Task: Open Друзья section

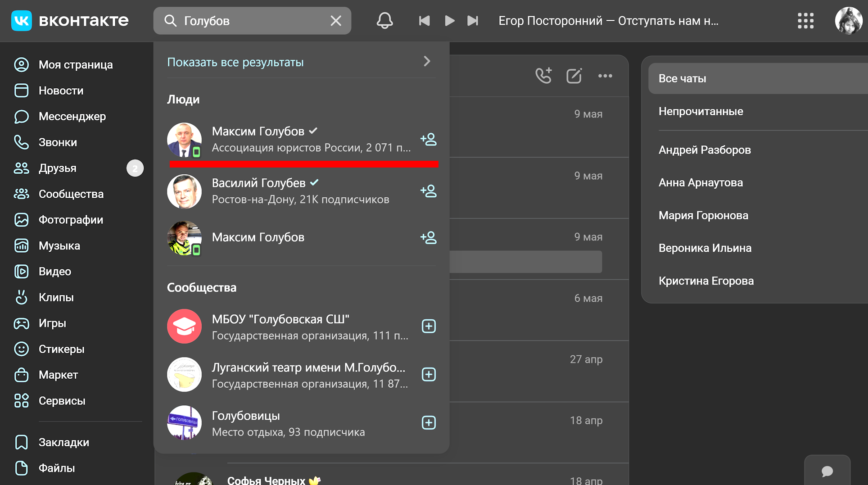Action: [x=58, y=168]
